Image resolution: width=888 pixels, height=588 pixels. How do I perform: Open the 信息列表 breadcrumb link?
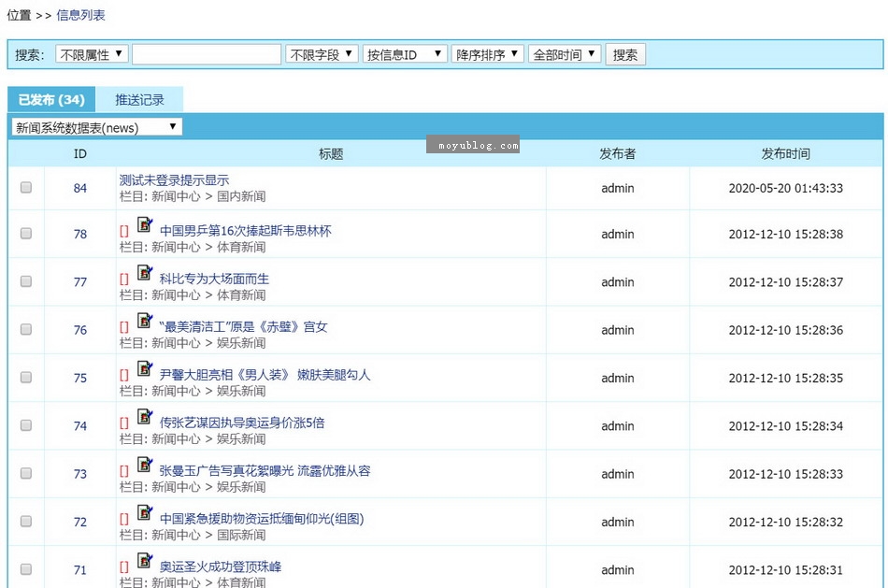tap(80, 15)
